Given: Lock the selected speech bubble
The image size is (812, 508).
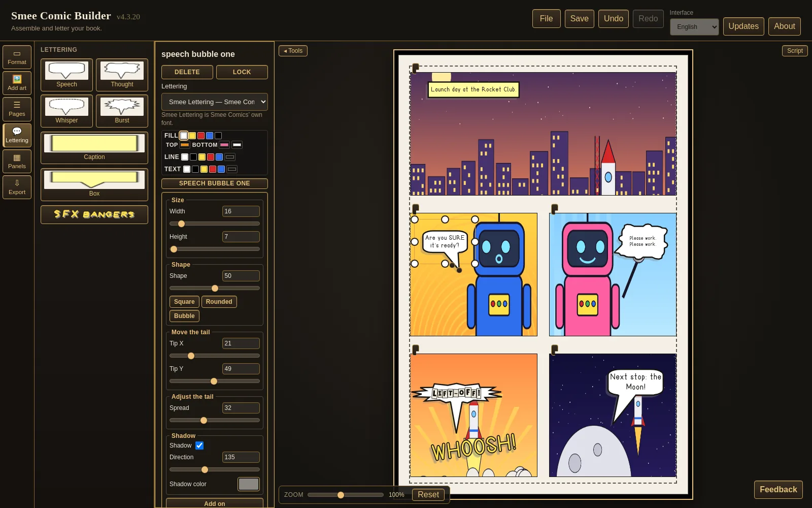Looking at the screenshot, I should (242, 72).
